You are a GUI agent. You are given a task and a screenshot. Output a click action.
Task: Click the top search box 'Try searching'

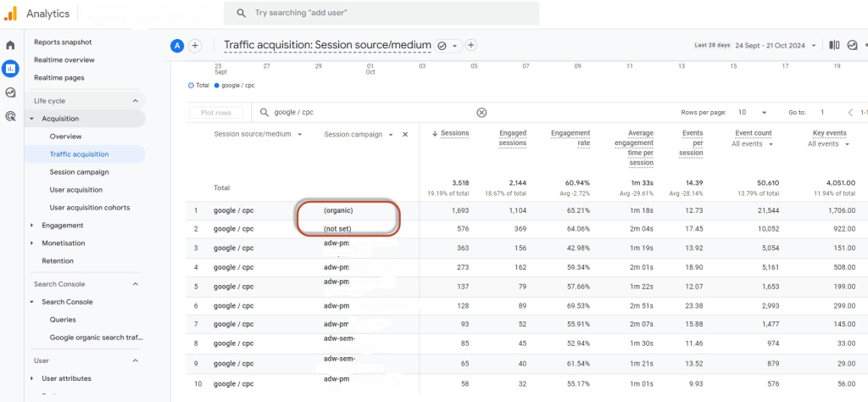(381, 13)
